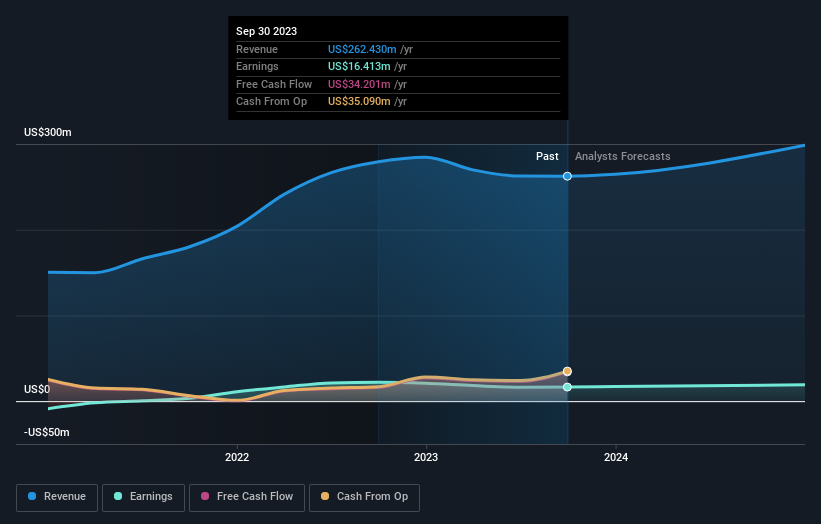821x524 pixels.
Task: Click the blue Revenue legend dot
Action: pos(32,496)
